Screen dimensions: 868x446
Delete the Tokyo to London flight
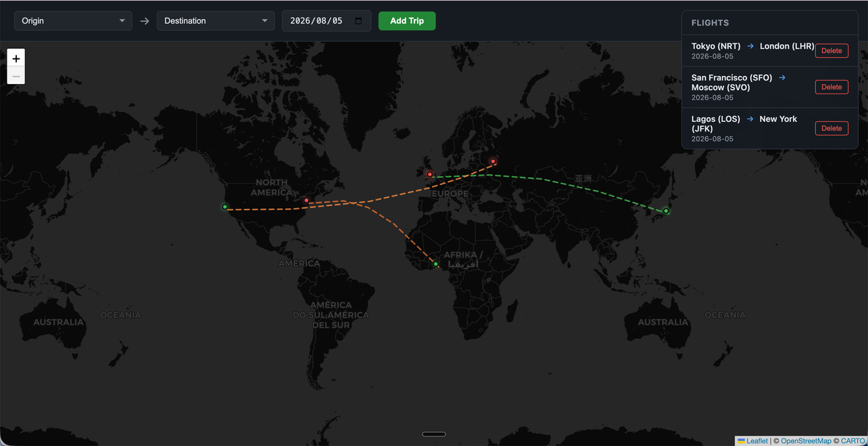point(831,51)
